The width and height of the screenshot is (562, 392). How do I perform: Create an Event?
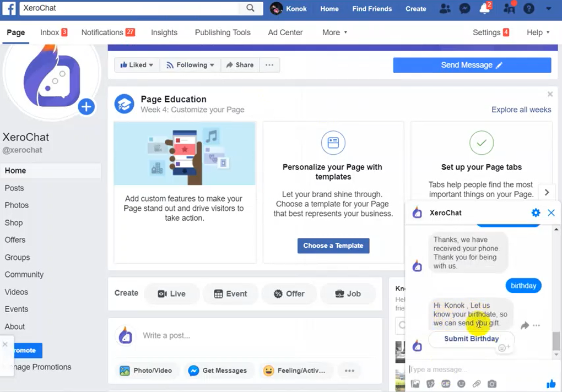coord(230,294)
